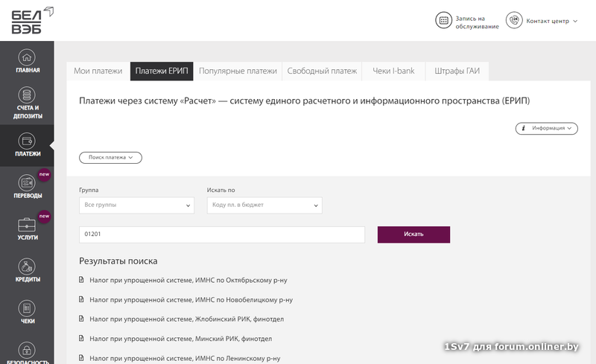Image resolution: width=596 pixels, height=364 pixels.
Task: Click document icon beside Новобелицкому р-ну result
Action: (x=81, y=299)
